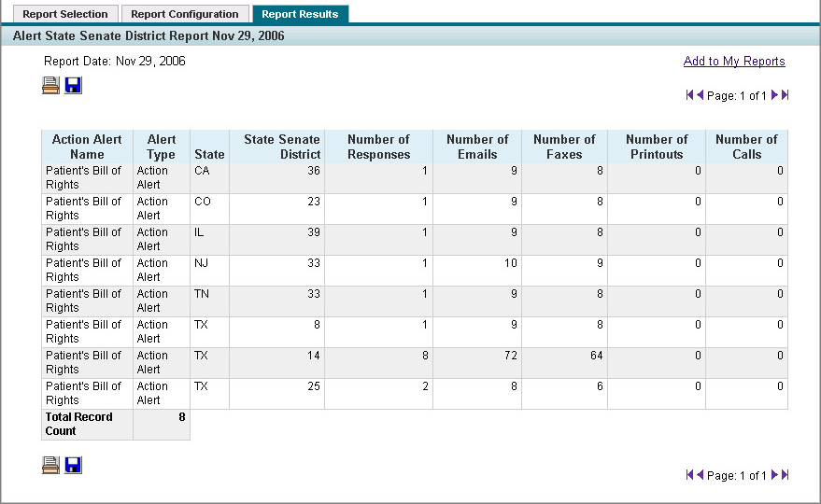Click faxes value 64
This screenshot has width=821, height=504.
(x=597, y=356)
